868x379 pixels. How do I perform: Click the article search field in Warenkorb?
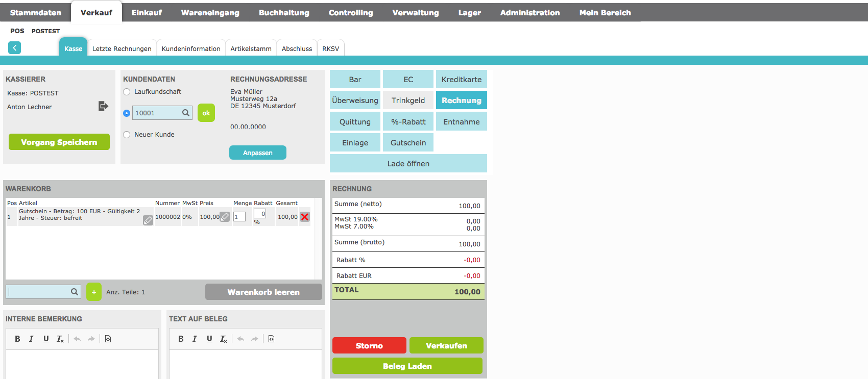(39, 292)
